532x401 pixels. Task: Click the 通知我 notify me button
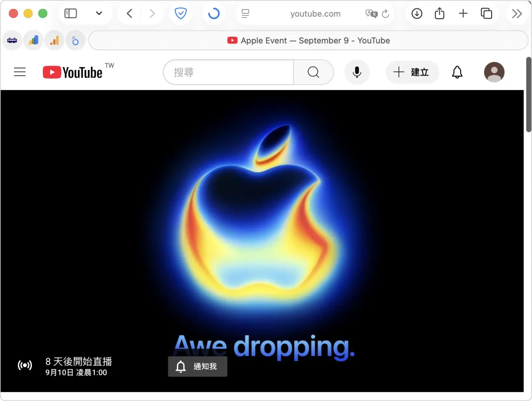[x=198, y=366]
